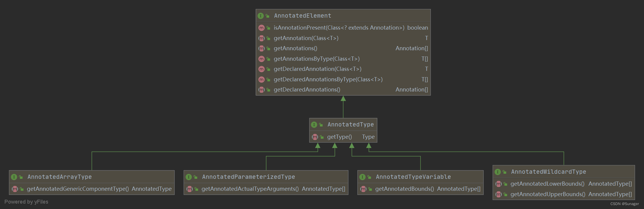The image size is (644, 209).
Task: Click the getAnnotations() method name
Action: point(296,48)
